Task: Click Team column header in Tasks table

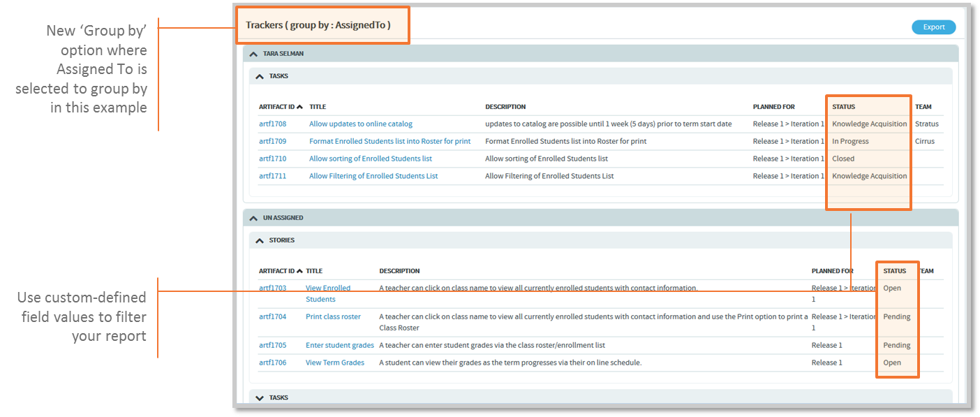Action: click(x=923, y=107)
